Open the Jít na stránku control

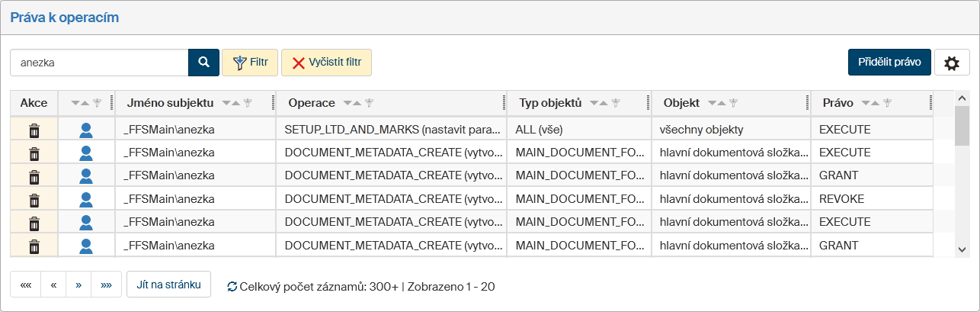[168, 285]
